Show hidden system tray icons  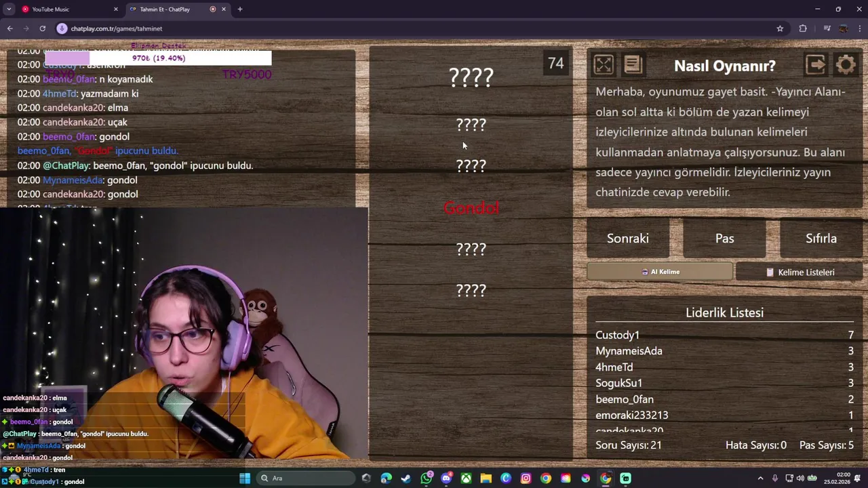[x=760, y=479]
